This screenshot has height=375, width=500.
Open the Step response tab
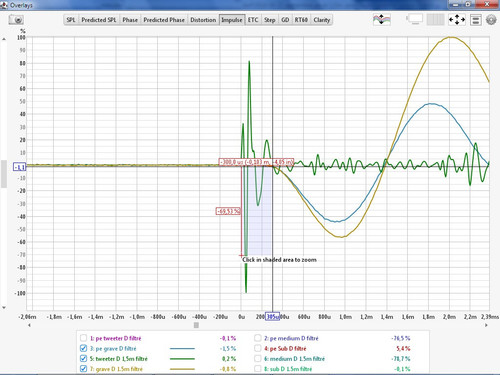pyautogui.click(x=270, y=20)
